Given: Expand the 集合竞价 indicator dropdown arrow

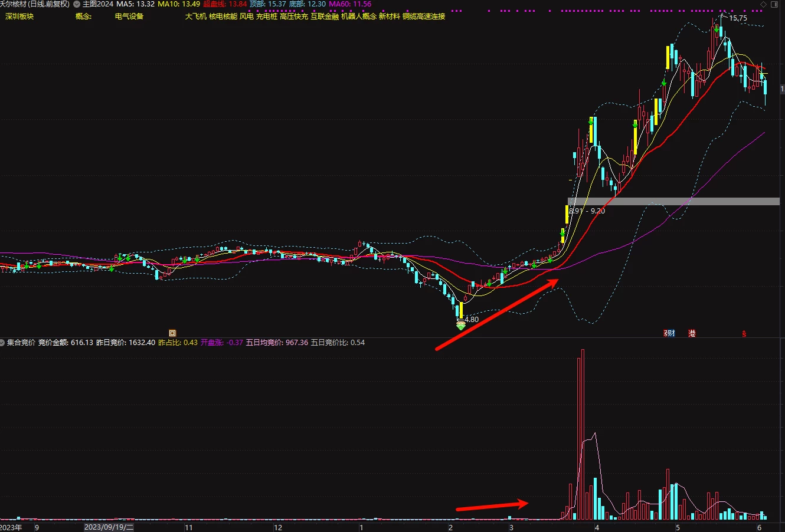Looking at the screenshot, I should pyautogui.click(x=2, y=342).
